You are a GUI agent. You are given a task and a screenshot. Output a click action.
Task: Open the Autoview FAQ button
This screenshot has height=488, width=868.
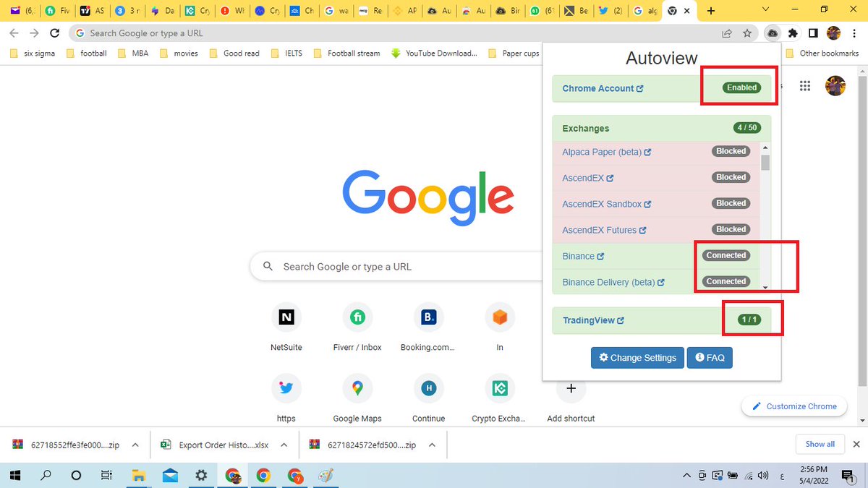tap(710, 357)
